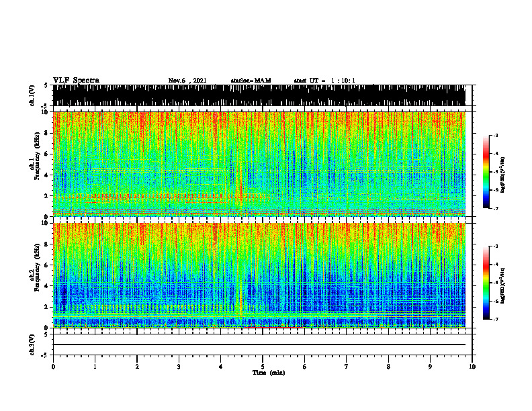Click the "-5" value on ch.2 color bar
This screenshot has width=532, height=411.
click(x=496, y=283)
